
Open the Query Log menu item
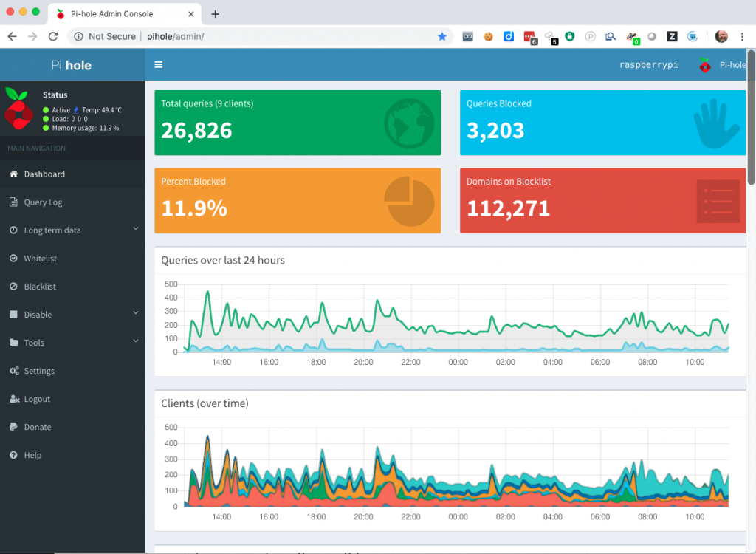click(72, 202)
